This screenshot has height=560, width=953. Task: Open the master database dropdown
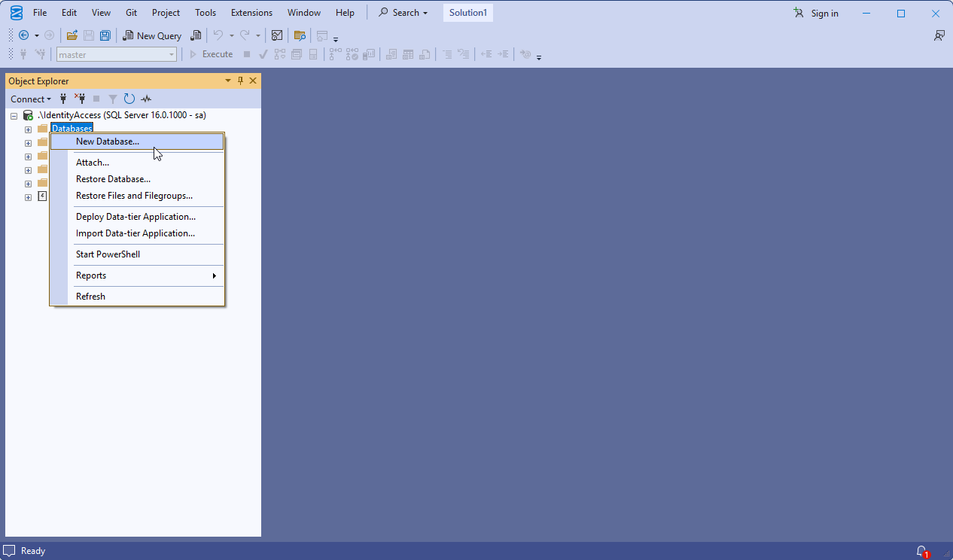pyautogui.click(x=172, y=54)
